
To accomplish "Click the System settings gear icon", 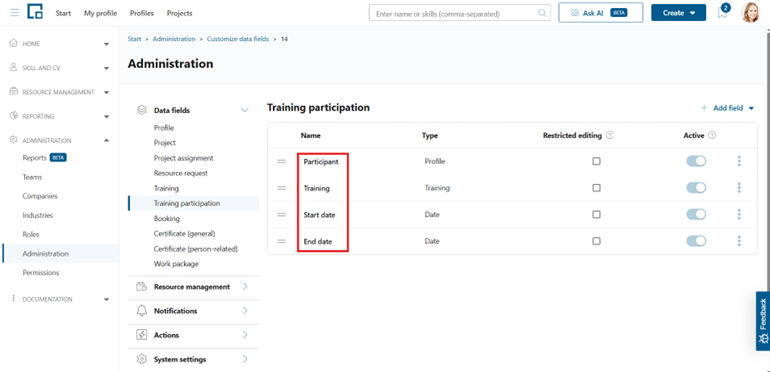I will point(141,359).
